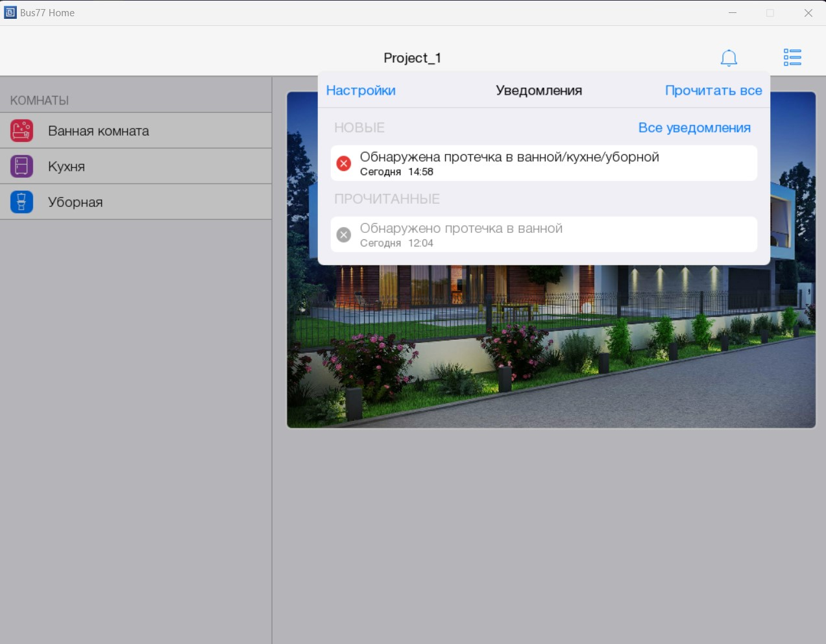Open the list menu icon in header
Viewport: 826px width, 644px height.
point(792,58)
